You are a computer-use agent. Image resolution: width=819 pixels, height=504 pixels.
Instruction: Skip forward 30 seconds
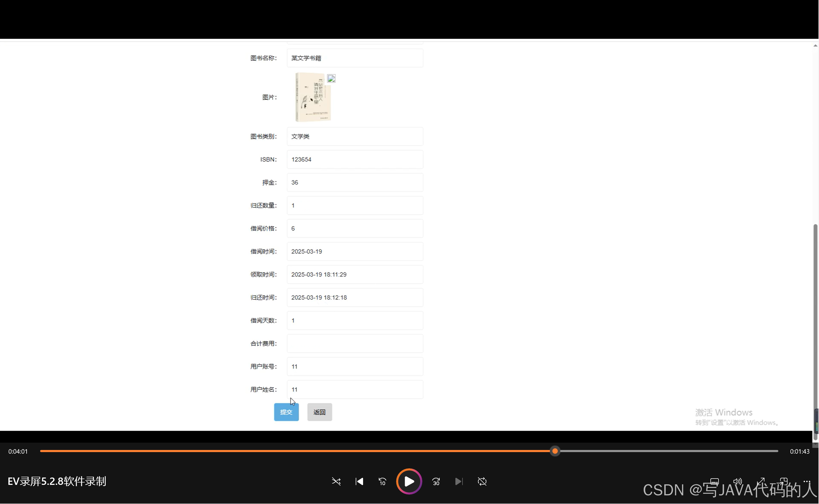point(436,481)
